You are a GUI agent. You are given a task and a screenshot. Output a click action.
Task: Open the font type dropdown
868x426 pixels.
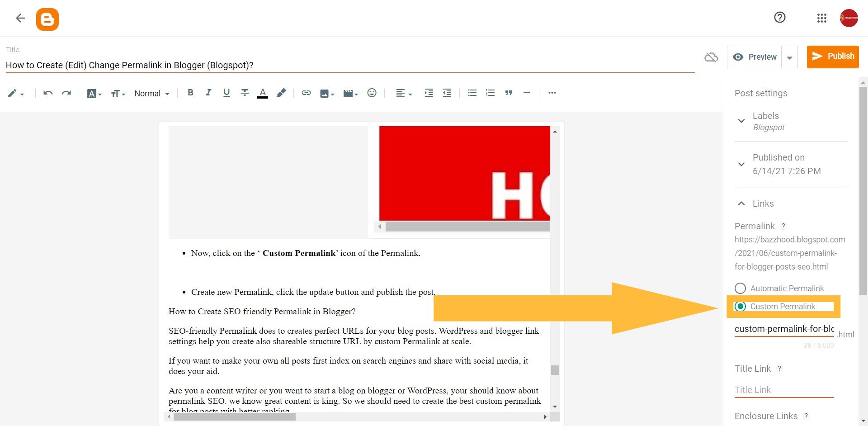click(94, 94)
